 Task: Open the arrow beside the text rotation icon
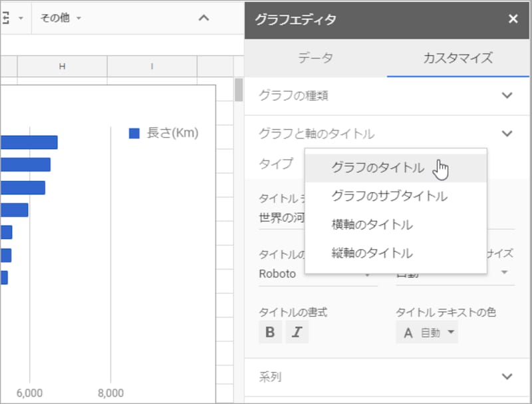tap(20, 19)
